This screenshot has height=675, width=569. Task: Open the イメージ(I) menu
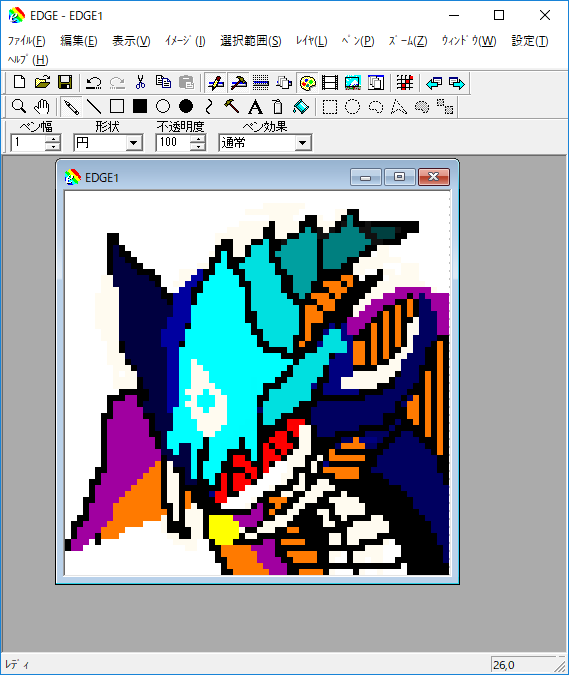(x=185, y=41)
